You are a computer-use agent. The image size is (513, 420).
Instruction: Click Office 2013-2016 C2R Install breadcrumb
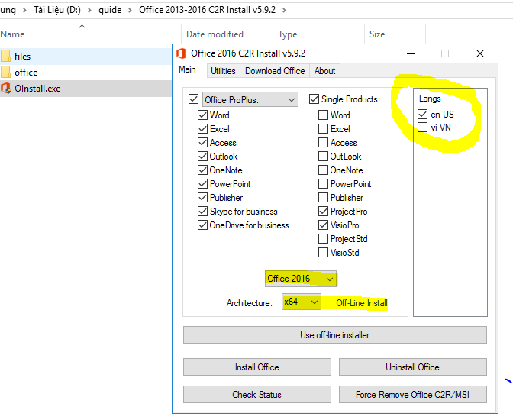pos(207,10)
